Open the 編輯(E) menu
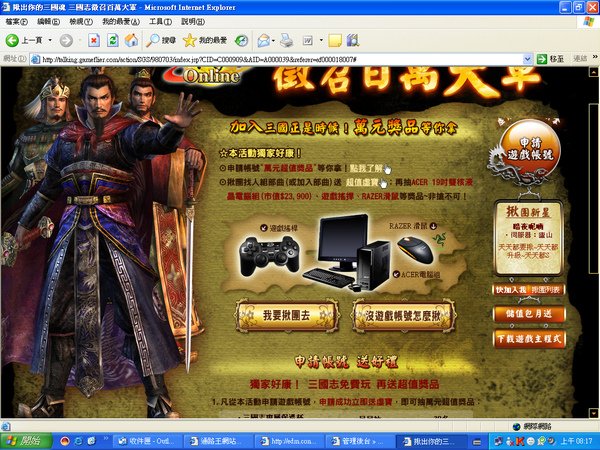 click(48, 22)
